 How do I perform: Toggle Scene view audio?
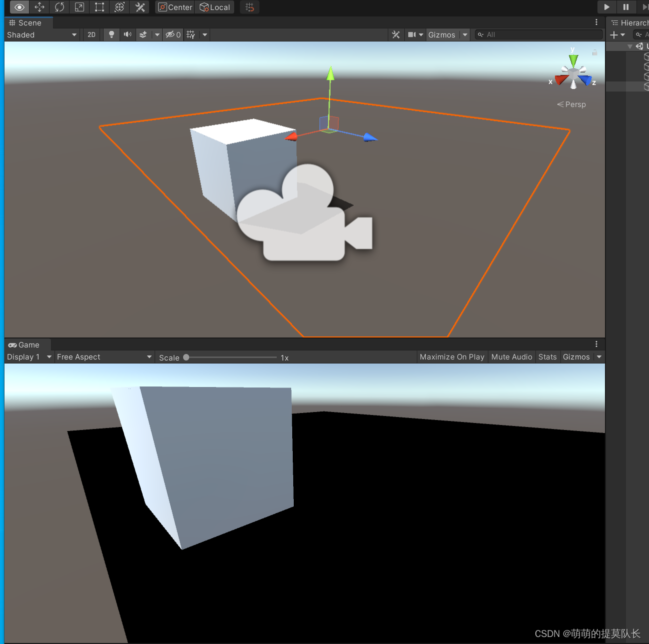(128, 34)
